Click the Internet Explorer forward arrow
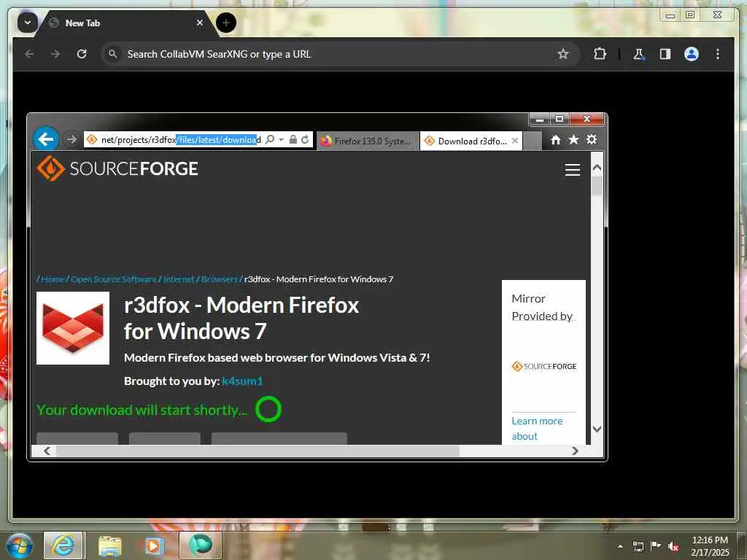Image resolution: width=747 pixels, height=560 pixels. pyautogui.click(x=71, y=139)
